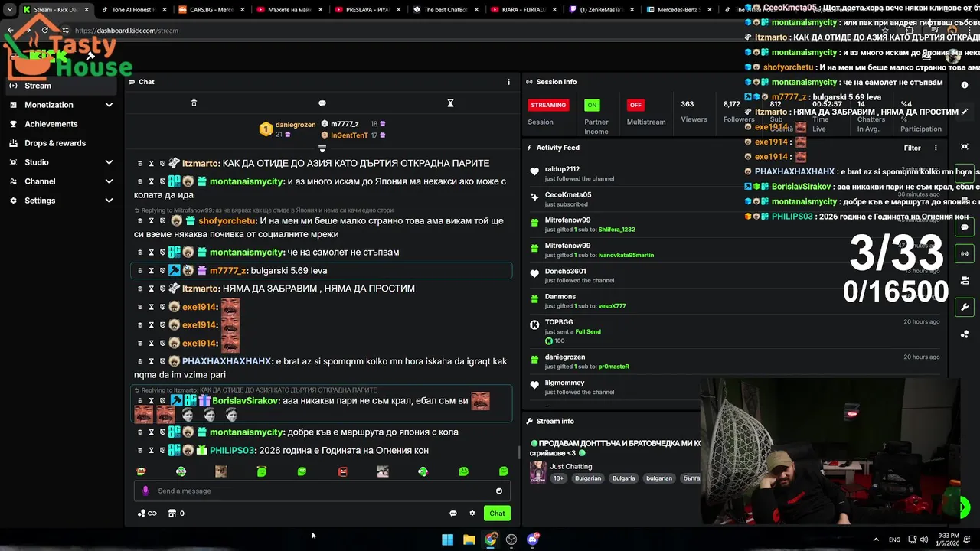Toggle the red OFF Multistream badge
980x551 pixels.
click(635, 105)
